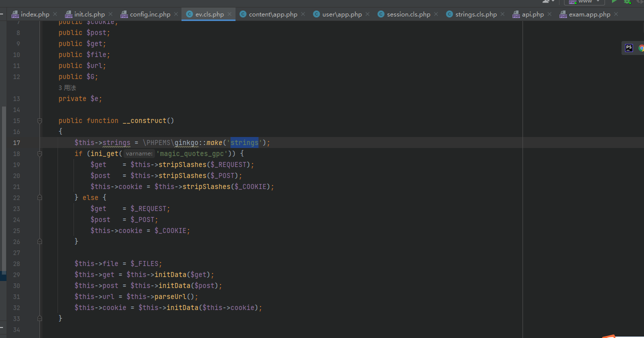The height and width of the screenshot is (338, 644).
Task: Click the ginkgo class name on line 17
Action: tap(186, 142)
